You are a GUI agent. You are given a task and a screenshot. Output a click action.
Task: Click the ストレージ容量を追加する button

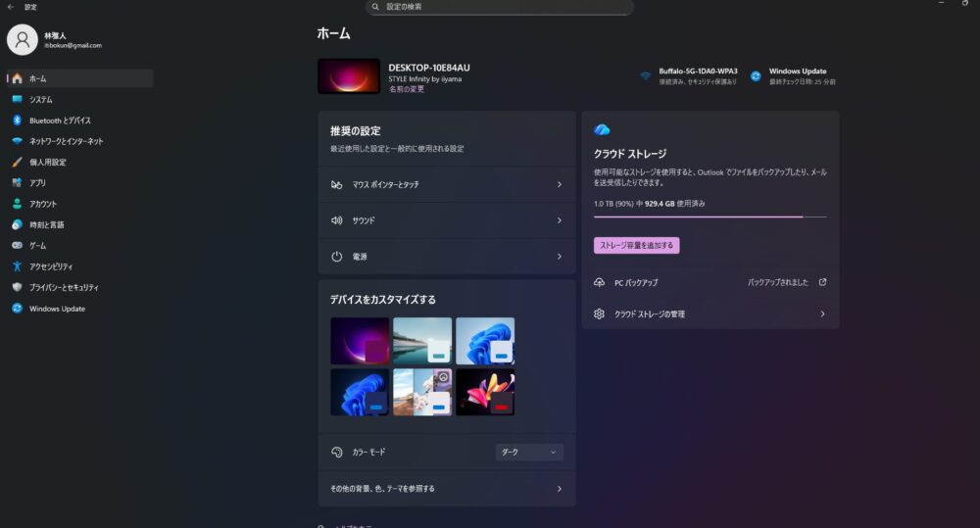(x=636, y=245)
